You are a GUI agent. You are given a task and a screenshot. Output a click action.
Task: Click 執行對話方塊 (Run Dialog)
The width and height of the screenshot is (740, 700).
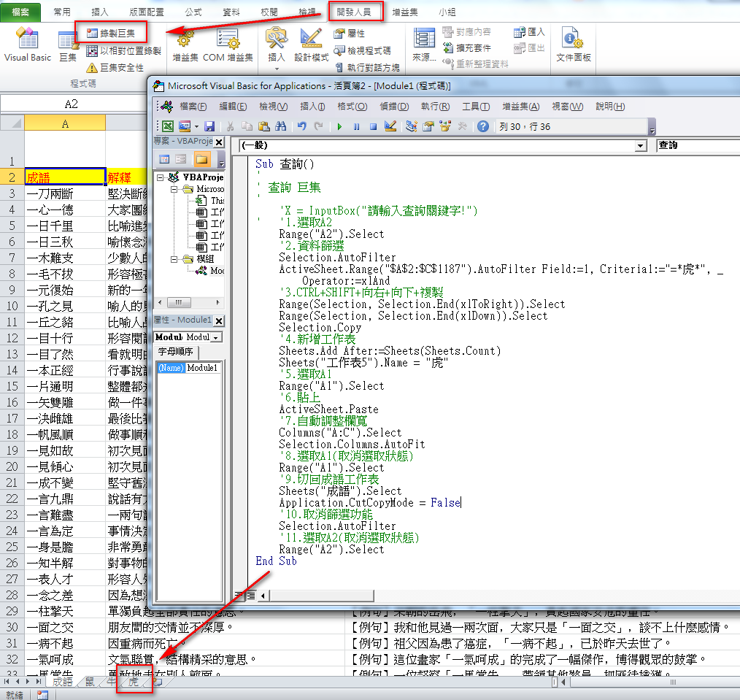point(367,67)
